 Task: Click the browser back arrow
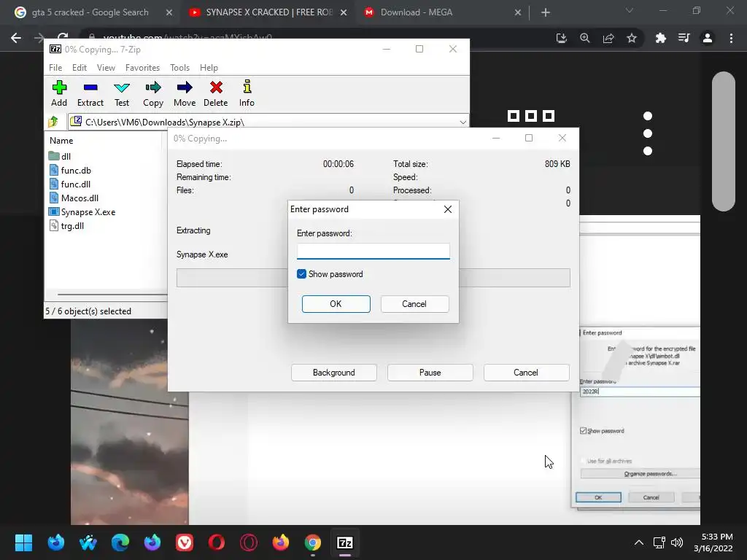pos(16,38)
